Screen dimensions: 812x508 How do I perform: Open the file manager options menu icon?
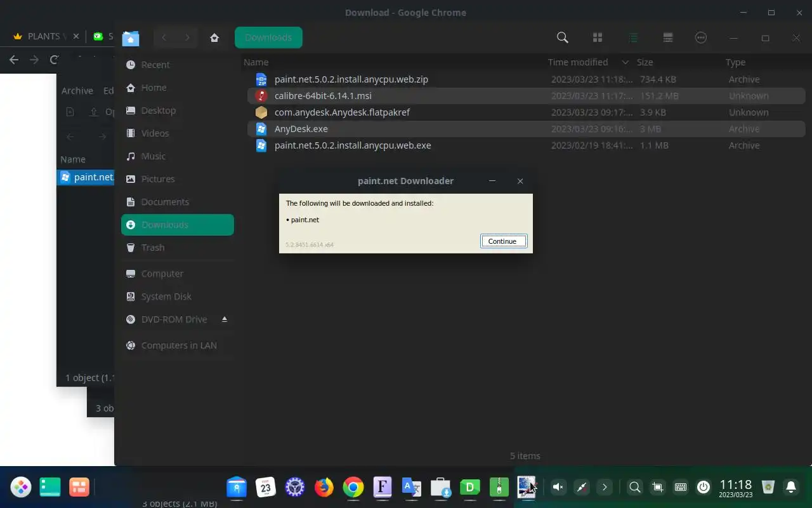coord(701,37)
